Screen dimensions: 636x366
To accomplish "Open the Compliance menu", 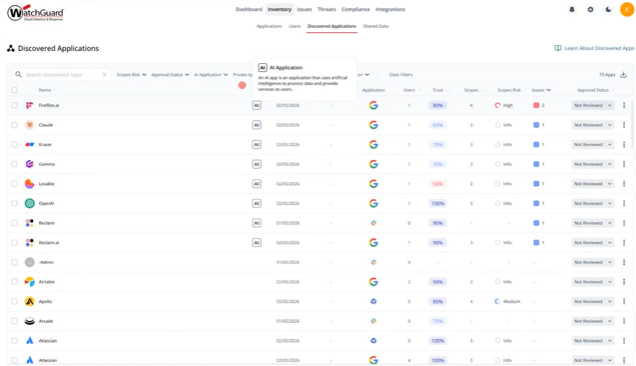I will click(355, 9).
